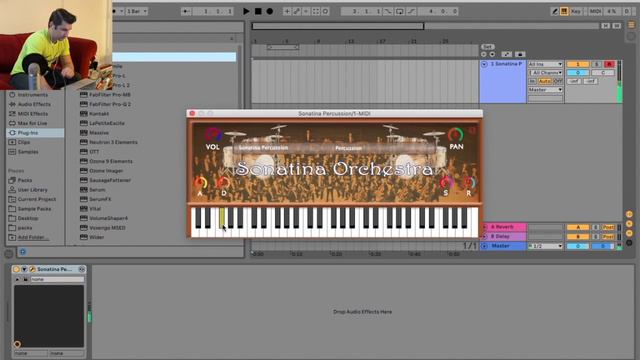
Task: Select Audio Effects category in browser
Action: pos(34,104)
